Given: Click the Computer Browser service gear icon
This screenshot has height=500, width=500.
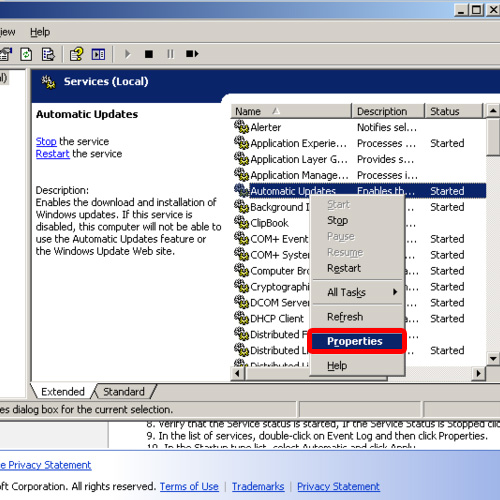Looking at the screenshot, I should pyautogui.click(x=241, y=270).
